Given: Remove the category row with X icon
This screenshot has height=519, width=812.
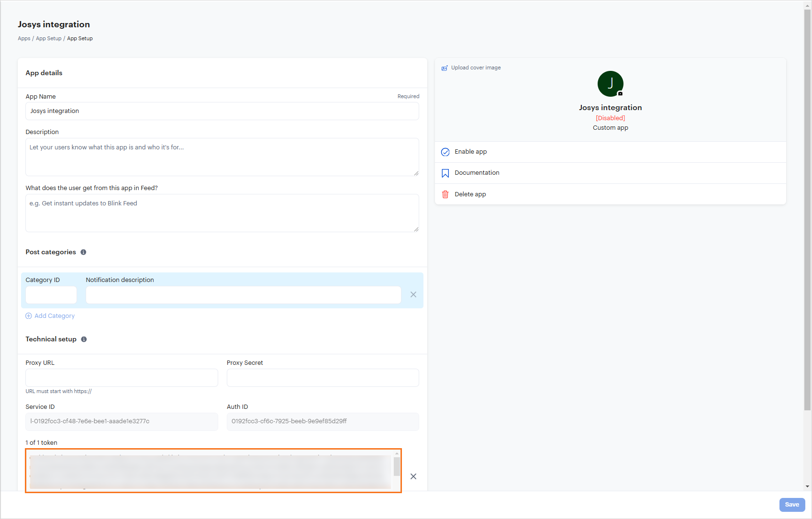Looking at the screenshot, I should 413,294.
